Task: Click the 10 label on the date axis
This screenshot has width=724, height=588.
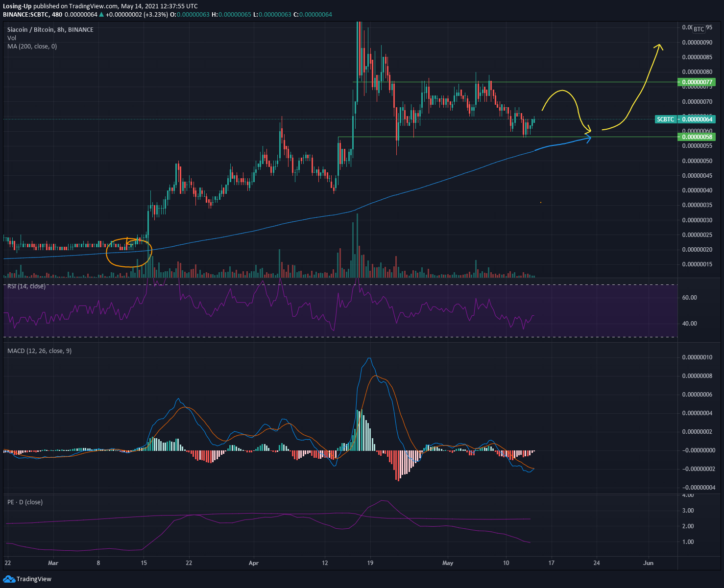Action: click(506, 563)
